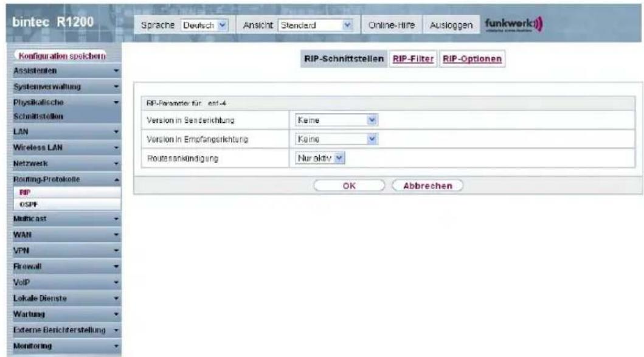
Task: Open the Routenankündigung dropdown
Action: (320, 158)
